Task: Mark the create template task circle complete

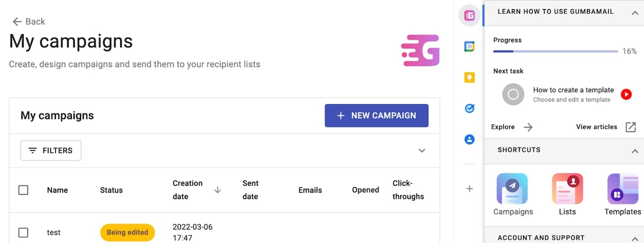Action: tap(513, 94)
